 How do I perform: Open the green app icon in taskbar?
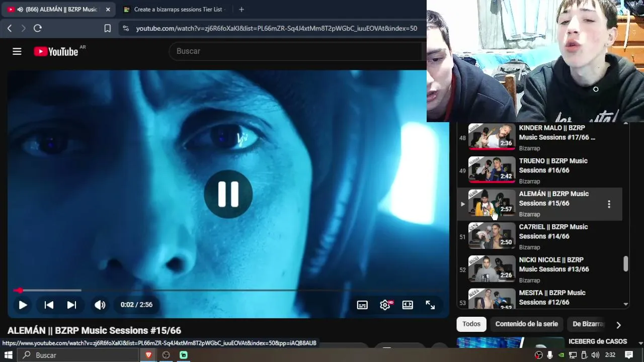tap(184, 355)
